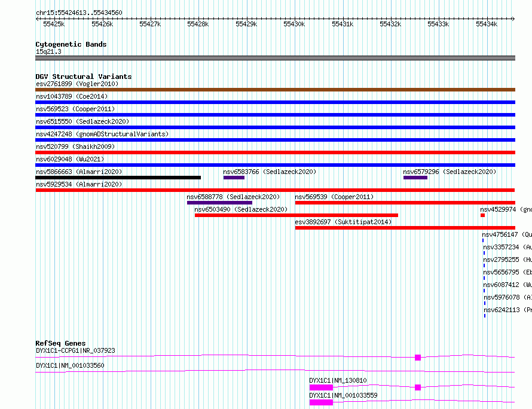Click the red nsv520799 variant bar
Image resolution: width=532 pixels, height=409 pixels.
pyautogui.click(x=275, y=152)
